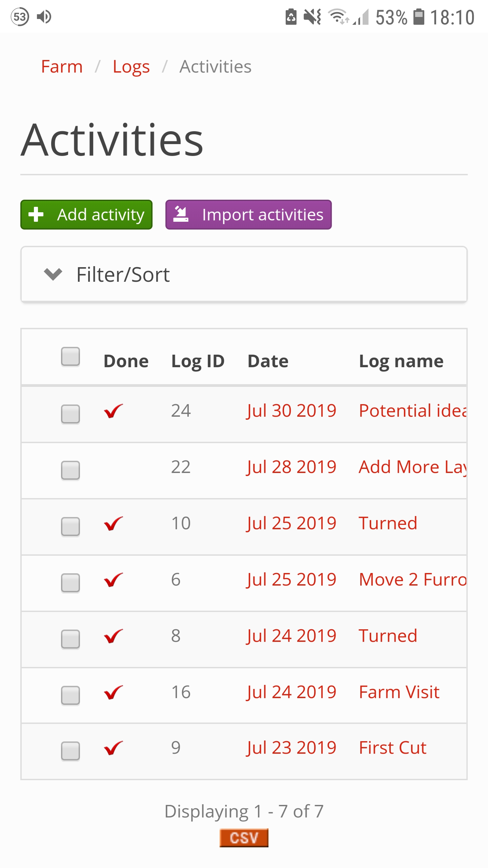The width and height of the screenshot is (488, 868).
Task: Select the checkbox for the Farm Visit row
Action: (x=70, y=695)
